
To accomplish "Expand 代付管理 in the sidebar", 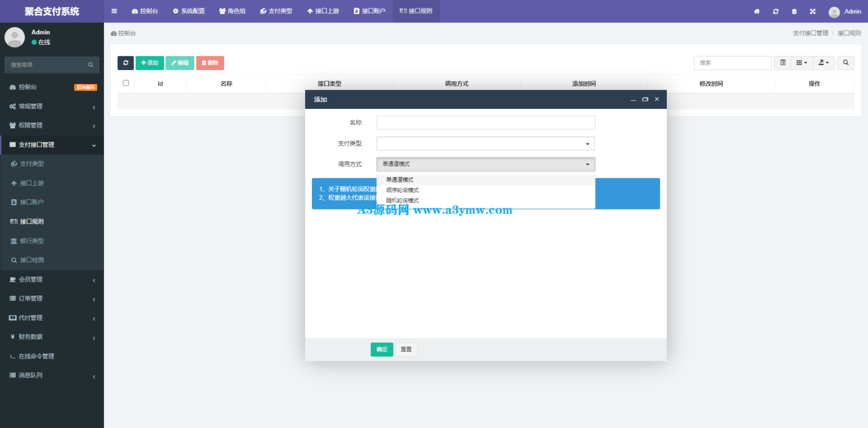I will 52,318.
